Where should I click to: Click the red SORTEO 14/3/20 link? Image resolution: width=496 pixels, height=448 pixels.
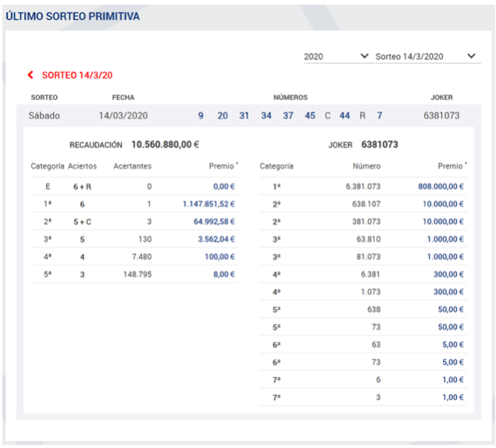(x=77, y=75)
